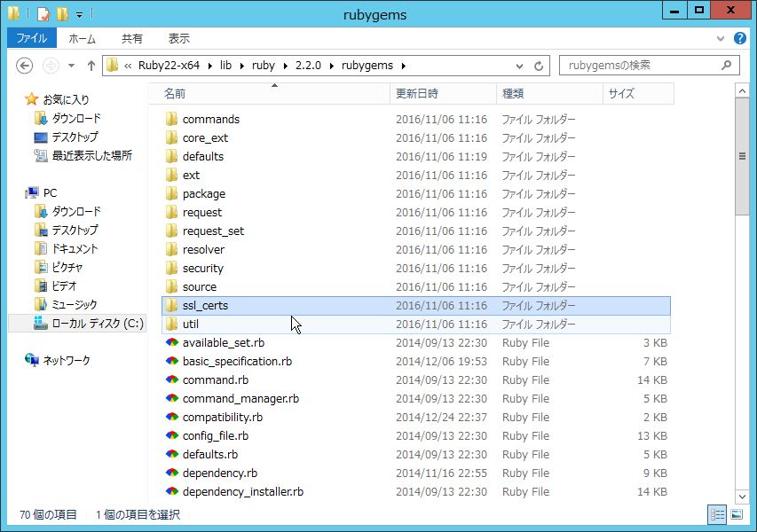Switch to the ホーム ribbon tab

coord(82,39)
